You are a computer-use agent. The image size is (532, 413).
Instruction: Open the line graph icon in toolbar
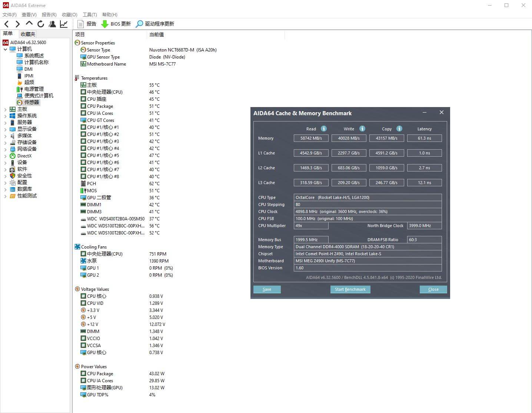click(64, 24)
